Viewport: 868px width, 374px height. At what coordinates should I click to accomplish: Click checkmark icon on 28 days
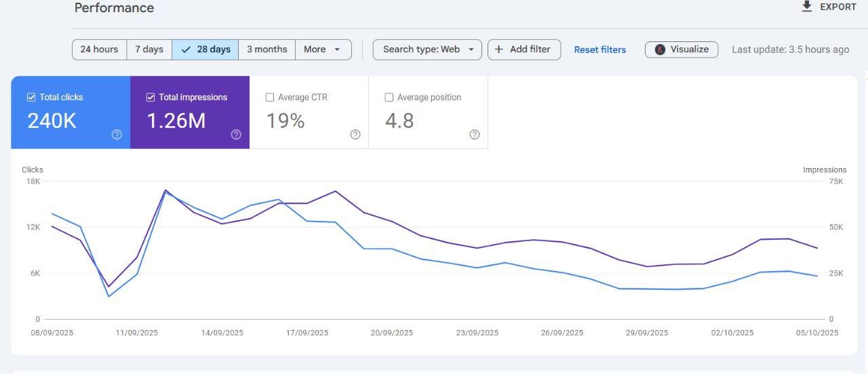point(186,49)
